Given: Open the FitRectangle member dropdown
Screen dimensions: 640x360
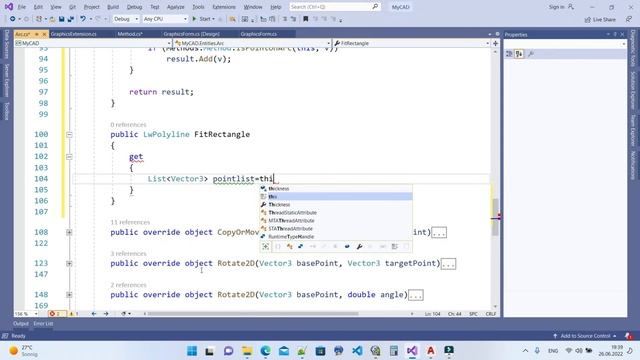Looking at the screenshot, I should point(411,43).
